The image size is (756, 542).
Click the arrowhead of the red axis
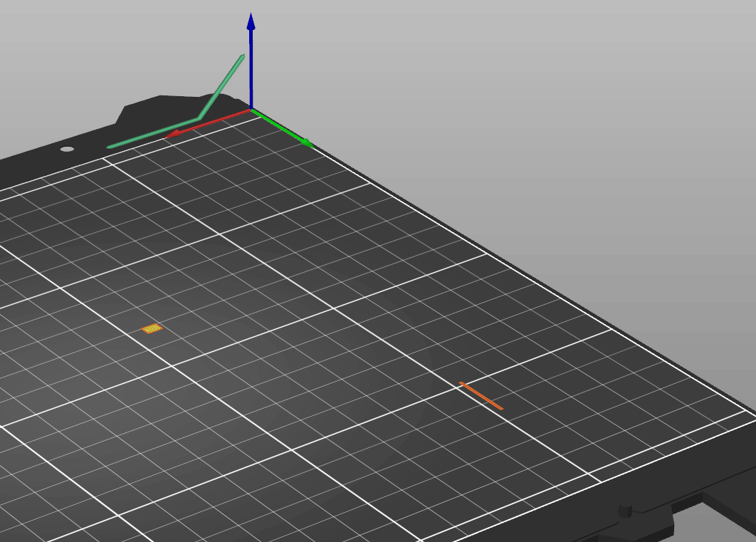(172, 132)
